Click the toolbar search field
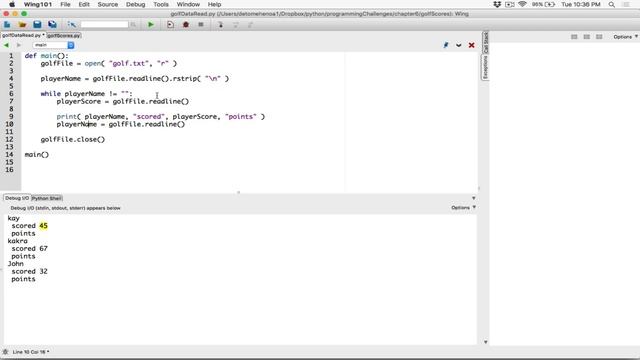The height and width of the screenshot is (360, 640). pyautogui.click(x=104, y=24)
